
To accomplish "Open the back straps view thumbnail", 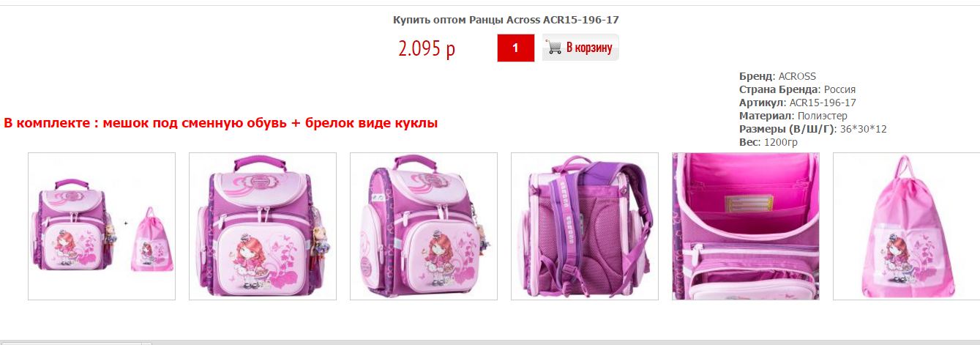I will (585, 226).
